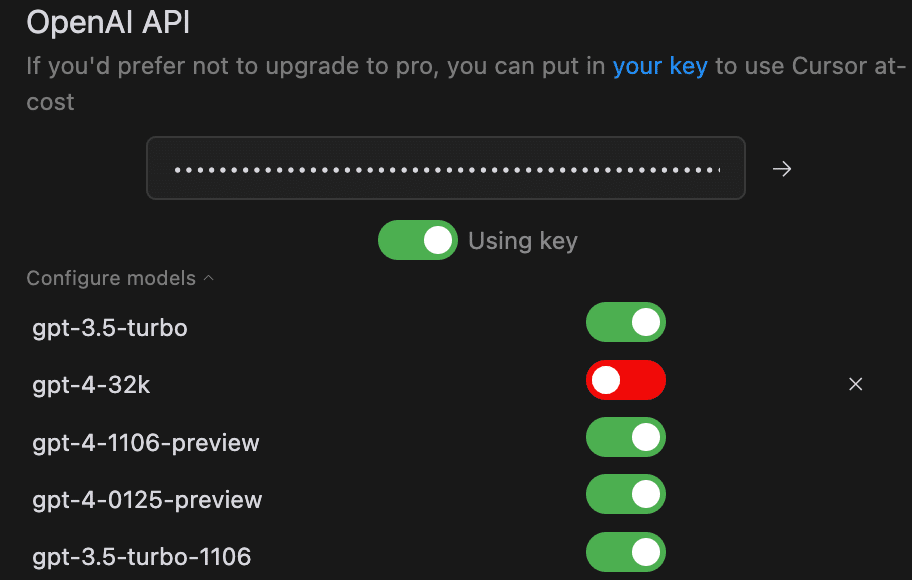912x580 pixels.
Task: Click the OpenAI API section heading
Action: pos(108,23)
